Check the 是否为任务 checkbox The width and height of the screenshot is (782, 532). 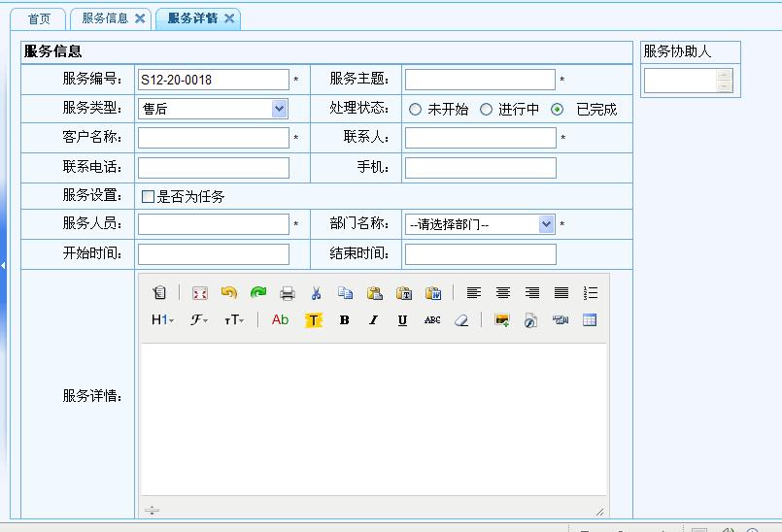click(148, 197)
